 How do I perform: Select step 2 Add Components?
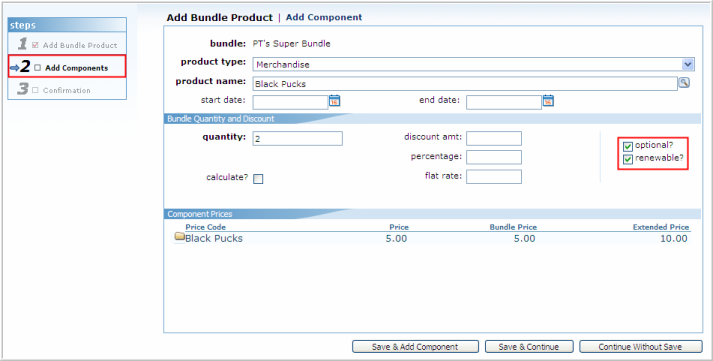pos(67,67)
